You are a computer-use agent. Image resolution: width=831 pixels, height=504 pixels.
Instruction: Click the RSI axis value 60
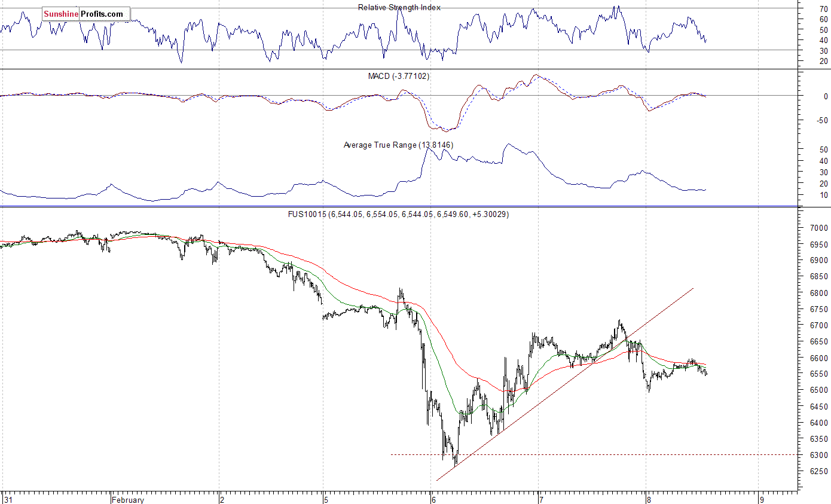point(823,19)
